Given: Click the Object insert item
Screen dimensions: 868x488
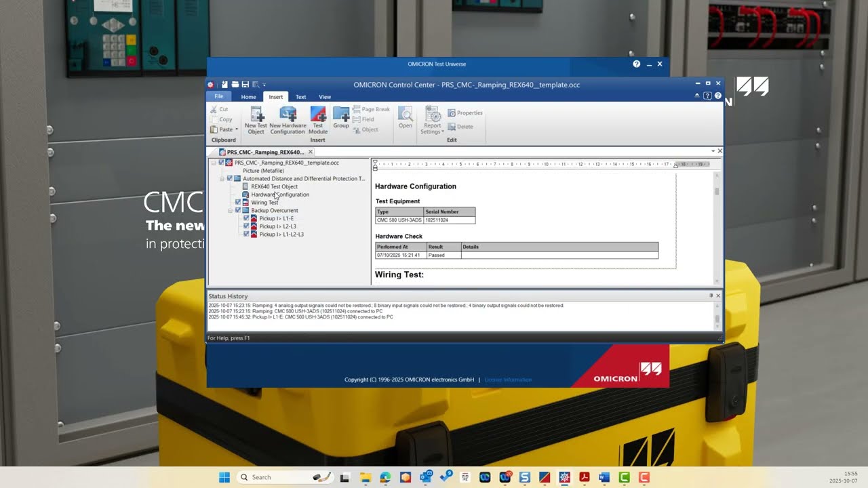Looking at the screenshot, I should coord(366,129).
